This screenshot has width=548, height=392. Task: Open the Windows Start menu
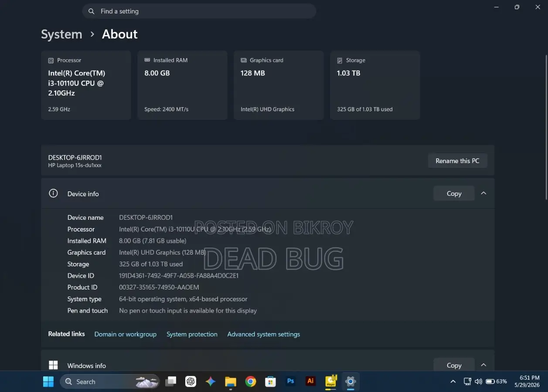pos(48,382)
